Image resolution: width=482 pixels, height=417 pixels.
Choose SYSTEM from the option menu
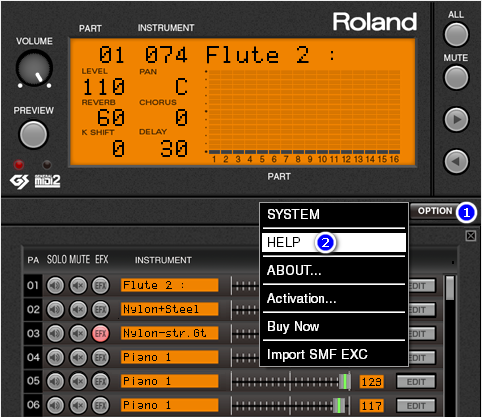334,214
